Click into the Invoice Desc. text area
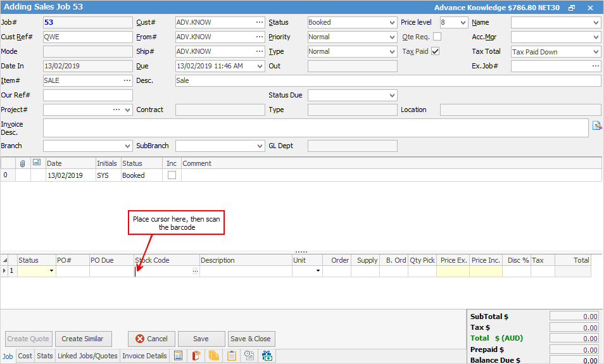Viewport: 604px width, 364px height. [x=315, y=128]
